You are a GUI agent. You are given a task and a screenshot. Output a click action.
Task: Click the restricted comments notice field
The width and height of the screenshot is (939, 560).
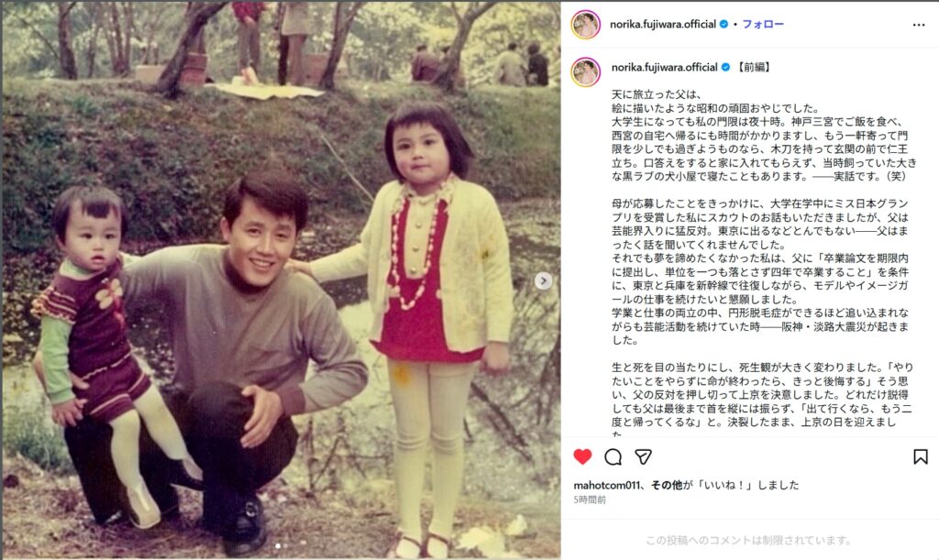click(x=750, y=540)
